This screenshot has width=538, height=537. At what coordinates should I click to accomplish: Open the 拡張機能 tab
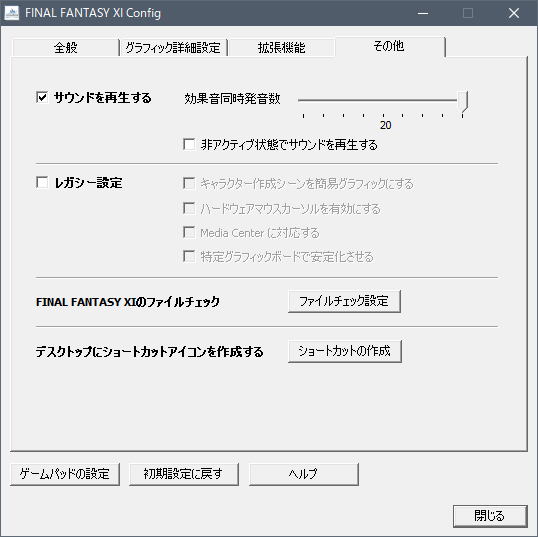pos(281,47)
